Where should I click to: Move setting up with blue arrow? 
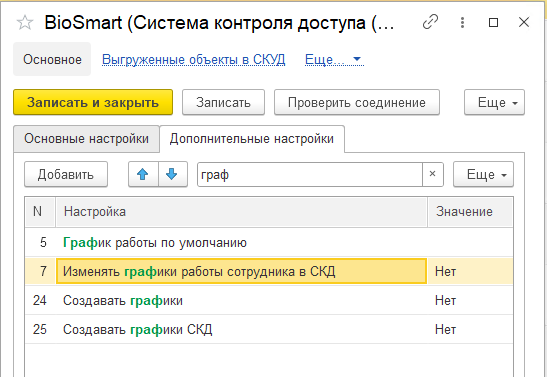pyautogui.click(x=143, y=174)
